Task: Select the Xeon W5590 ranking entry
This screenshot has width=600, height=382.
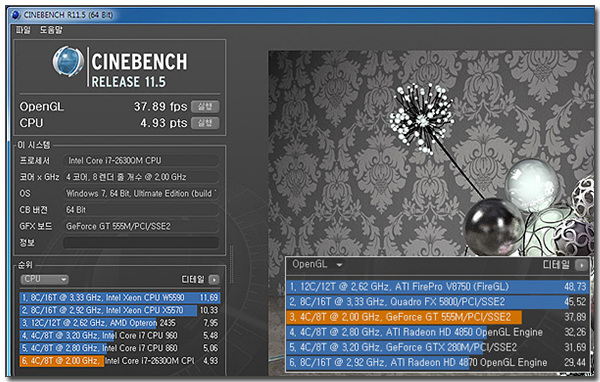Action: [x=119, y=297]
